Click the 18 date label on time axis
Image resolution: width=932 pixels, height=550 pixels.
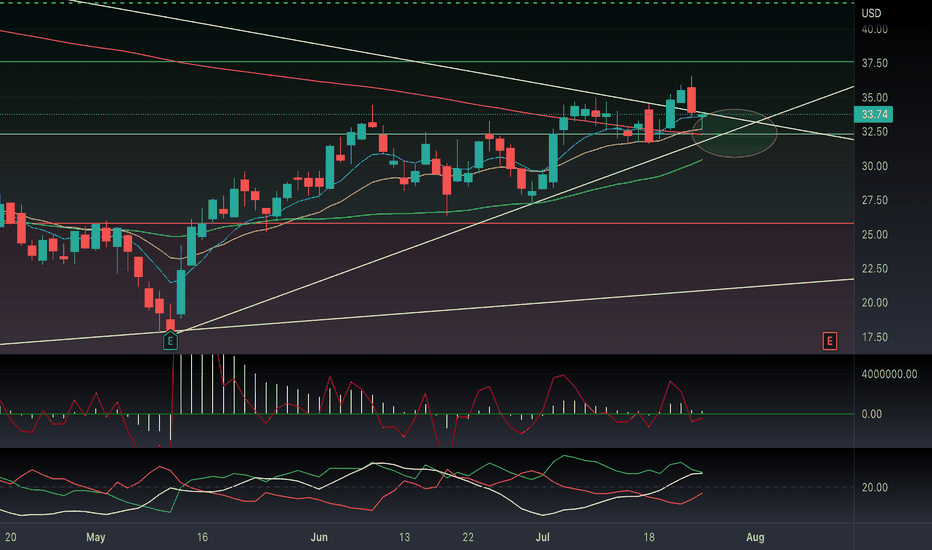click(x=649, y=537)
